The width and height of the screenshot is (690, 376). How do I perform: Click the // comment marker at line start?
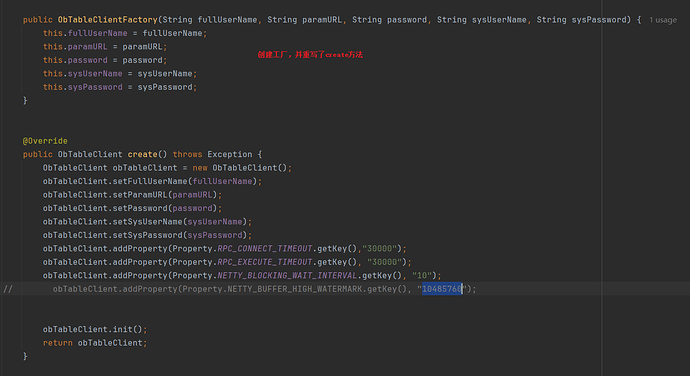tap(8, 289)
